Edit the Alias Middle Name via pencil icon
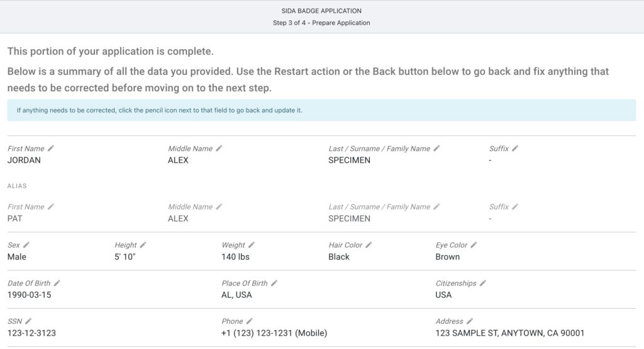Screen dimensions: 644x349 [219, 206]
